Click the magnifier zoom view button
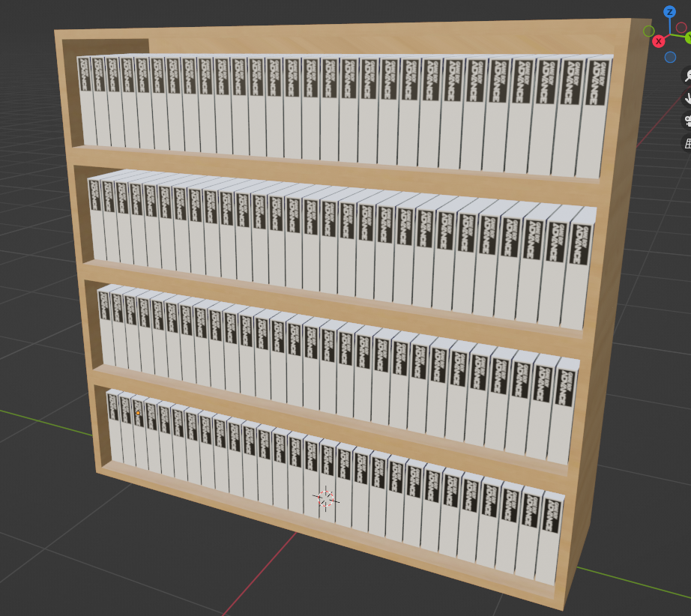This screenshot has height=616, width=691. point(687,76)
